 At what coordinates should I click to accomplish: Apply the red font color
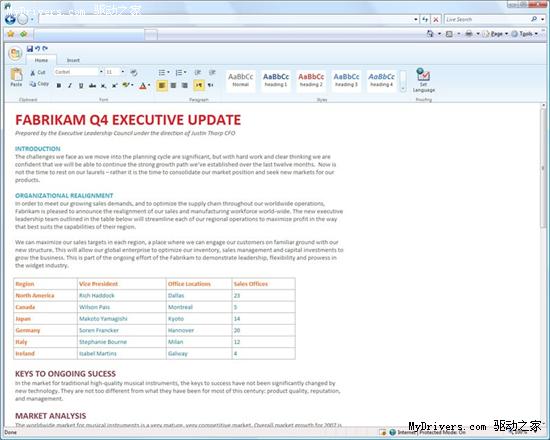[142, 86]
